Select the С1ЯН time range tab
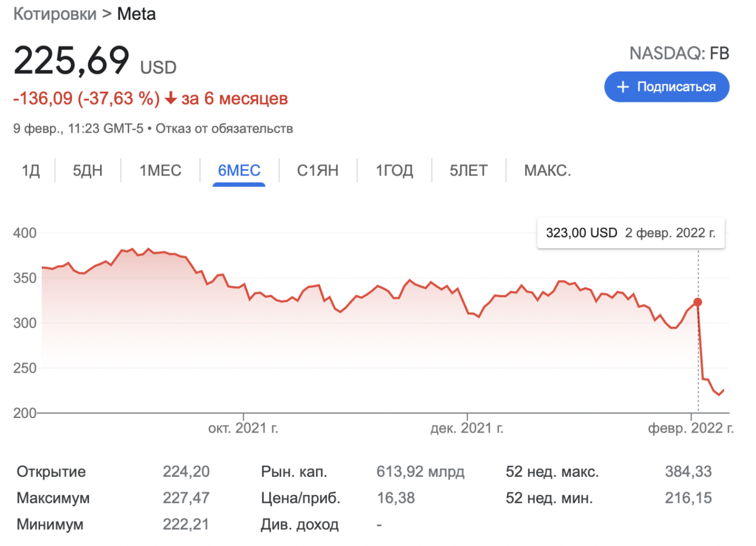Screen dimensions: 756x546 coord(318,170)
